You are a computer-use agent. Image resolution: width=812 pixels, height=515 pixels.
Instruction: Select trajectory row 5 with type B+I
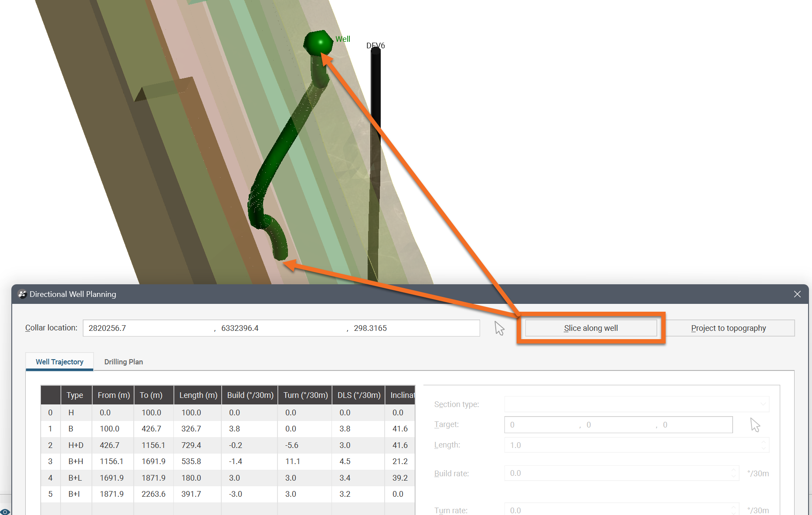tap(174, 494)
